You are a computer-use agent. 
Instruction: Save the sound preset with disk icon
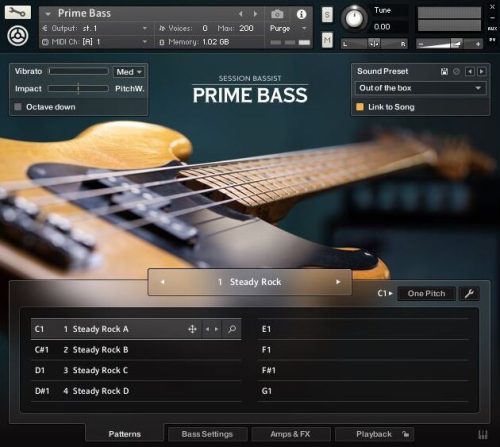pyautogui.click(x=444, y=71)
